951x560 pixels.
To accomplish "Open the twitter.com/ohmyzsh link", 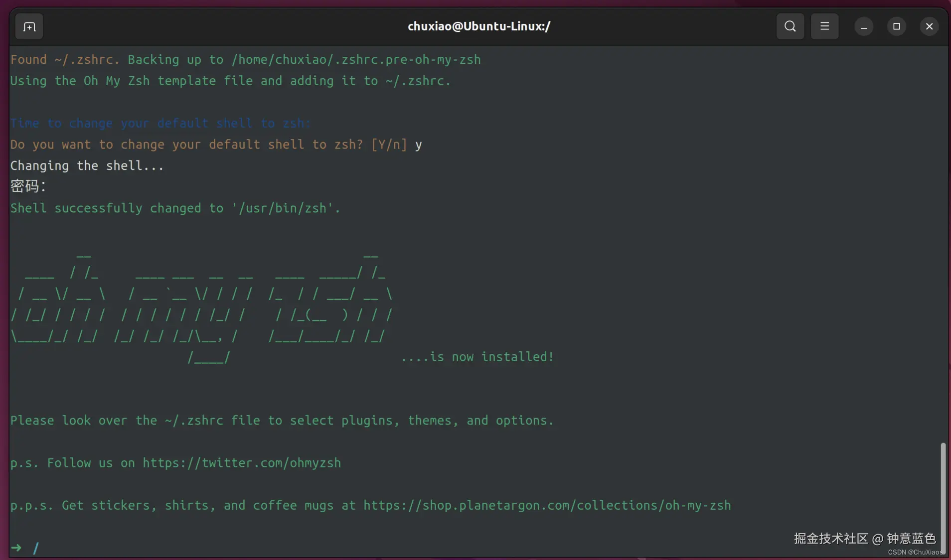I will coord(242,463).
